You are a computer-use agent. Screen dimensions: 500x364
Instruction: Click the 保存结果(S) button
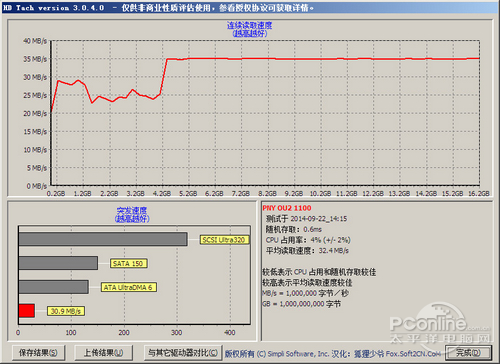[38, 352]
